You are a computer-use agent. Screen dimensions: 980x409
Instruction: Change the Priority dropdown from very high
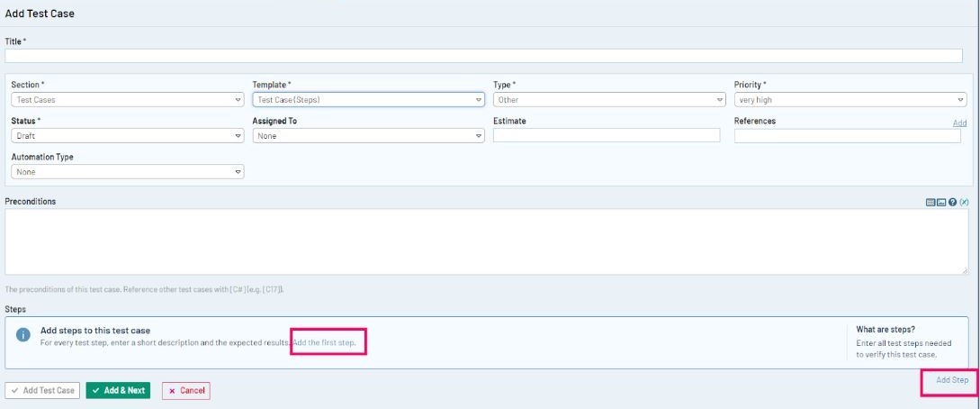[x=850, y=100]
